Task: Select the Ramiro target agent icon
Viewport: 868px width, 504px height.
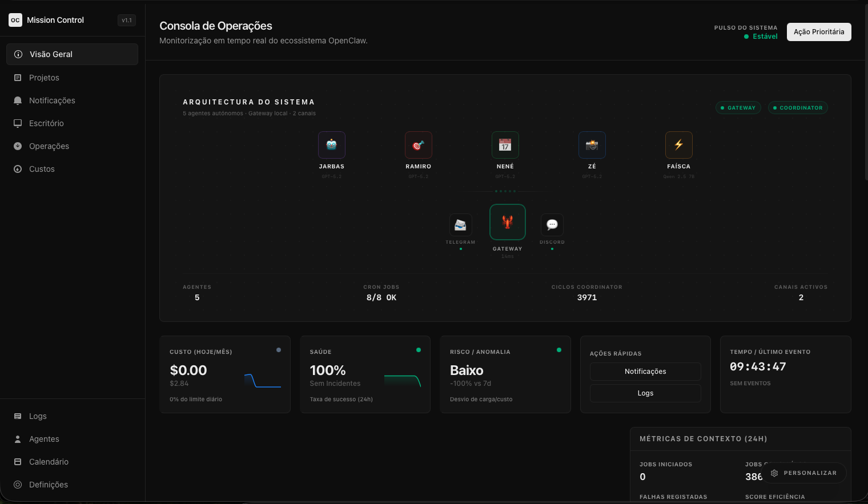Action: pyautogui.click(x=419, y=145)
